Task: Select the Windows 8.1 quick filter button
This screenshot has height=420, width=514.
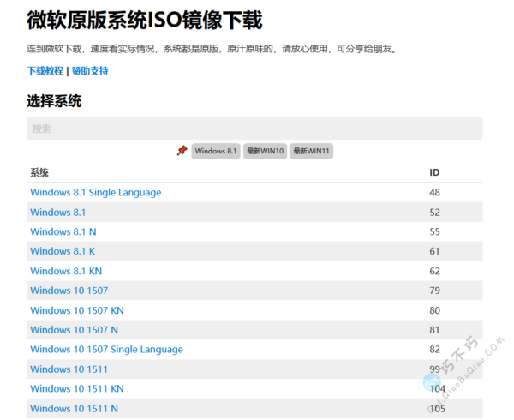Action: point(216,151)
